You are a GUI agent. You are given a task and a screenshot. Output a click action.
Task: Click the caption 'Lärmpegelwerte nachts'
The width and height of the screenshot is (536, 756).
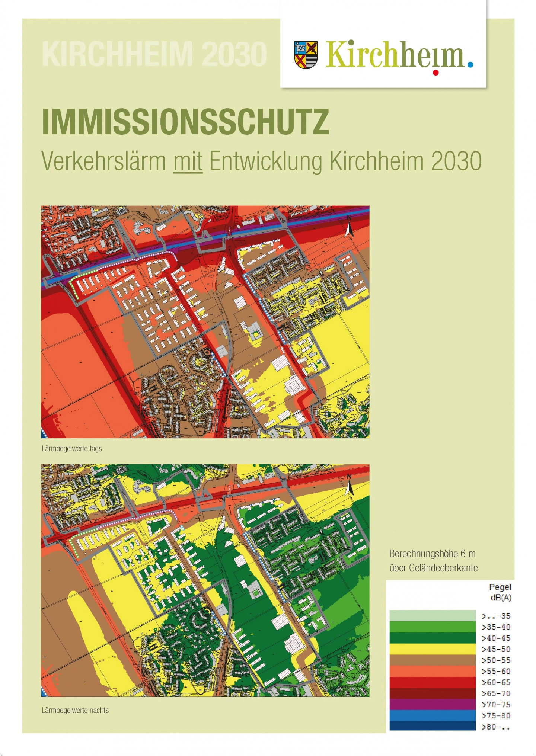pos(75,710)
